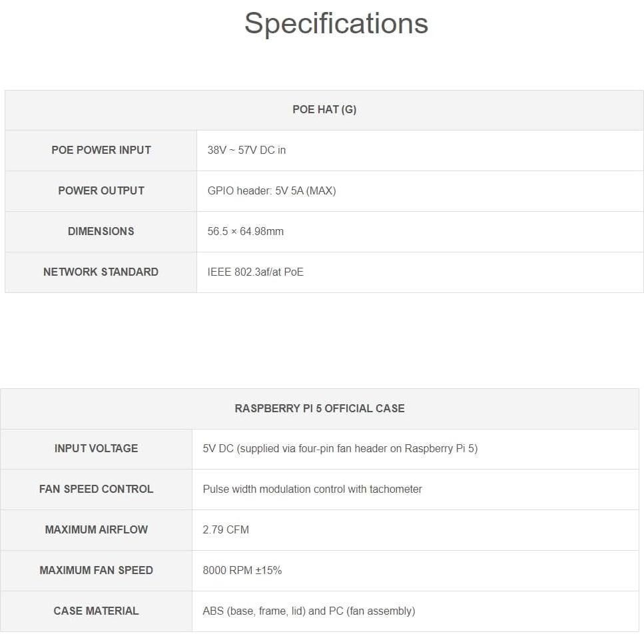Select the 8000 RPM ±15% value

point(242,571)
